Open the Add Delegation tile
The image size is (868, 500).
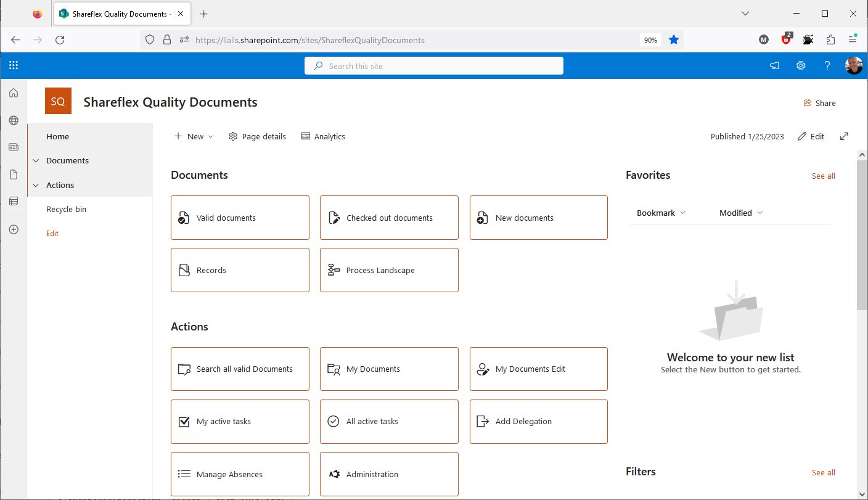(x=539, y=422)
